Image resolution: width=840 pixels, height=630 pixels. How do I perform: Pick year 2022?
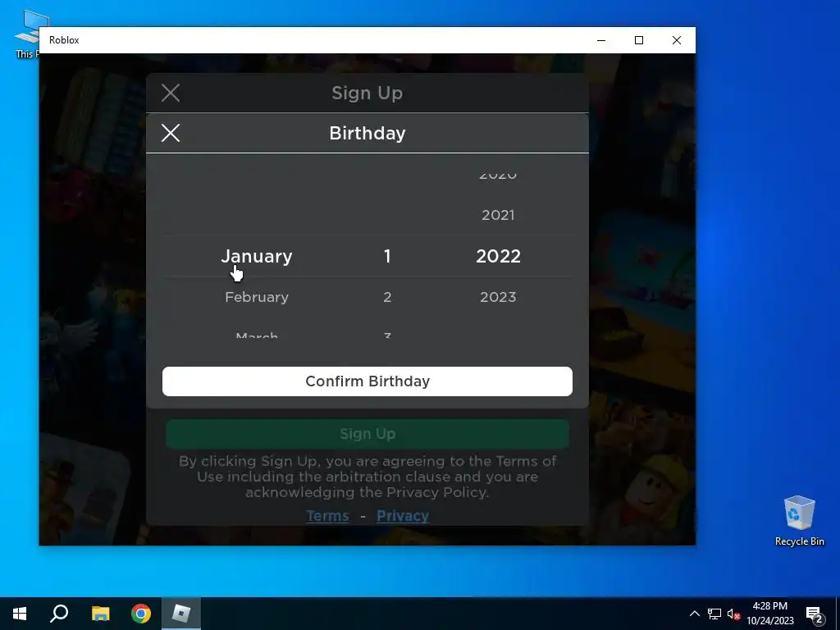pos(498,256)
